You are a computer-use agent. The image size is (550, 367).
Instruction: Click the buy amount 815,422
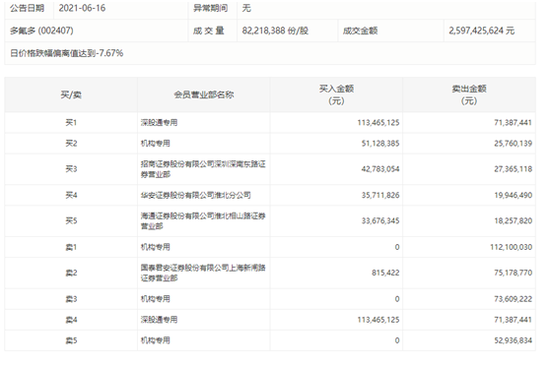pos(385,273)
